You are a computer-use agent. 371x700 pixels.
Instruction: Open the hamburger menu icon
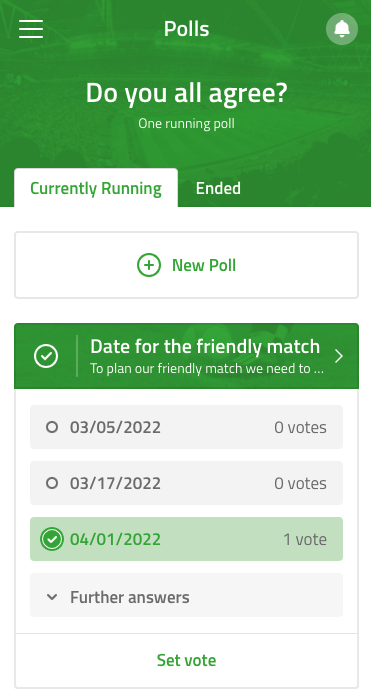(x=31, y=29)
